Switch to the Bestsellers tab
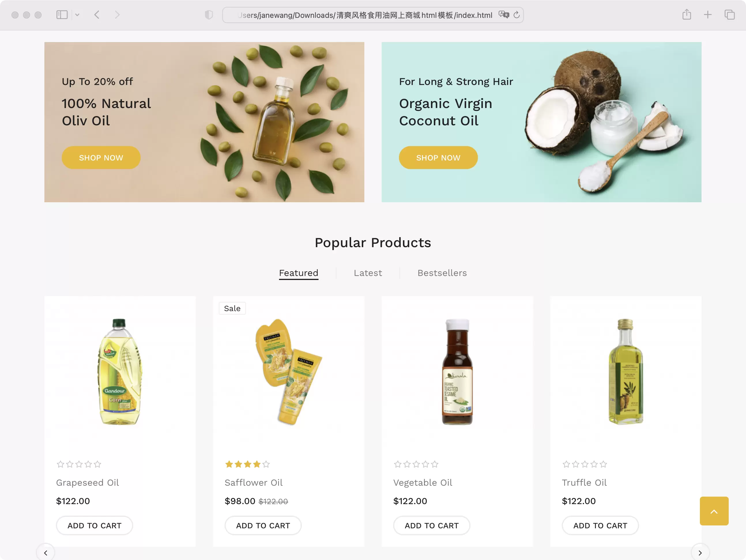This screenshot has height=560, width=746. (442, 273)
